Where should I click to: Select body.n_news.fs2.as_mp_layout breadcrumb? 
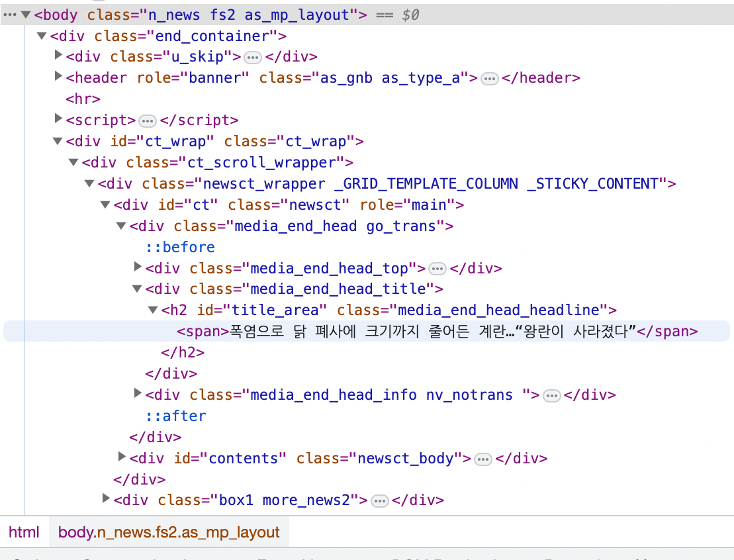click(x=169, y=532)
